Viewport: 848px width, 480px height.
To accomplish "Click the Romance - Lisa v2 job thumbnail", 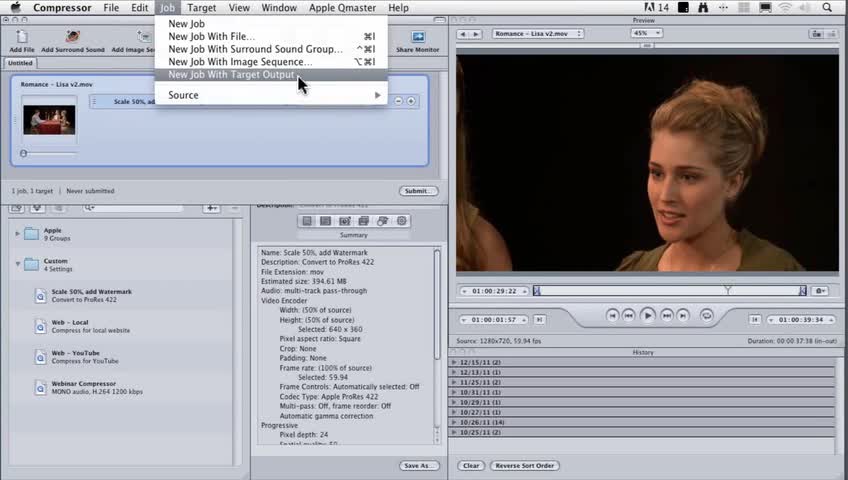I will 49,119.
